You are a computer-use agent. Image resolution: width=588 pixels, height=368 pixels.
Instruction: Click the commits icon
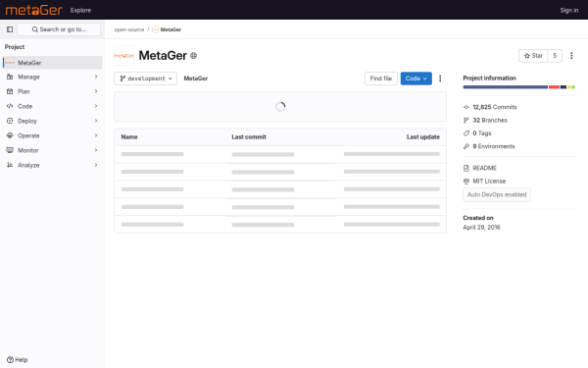click(x=466, y=107)
